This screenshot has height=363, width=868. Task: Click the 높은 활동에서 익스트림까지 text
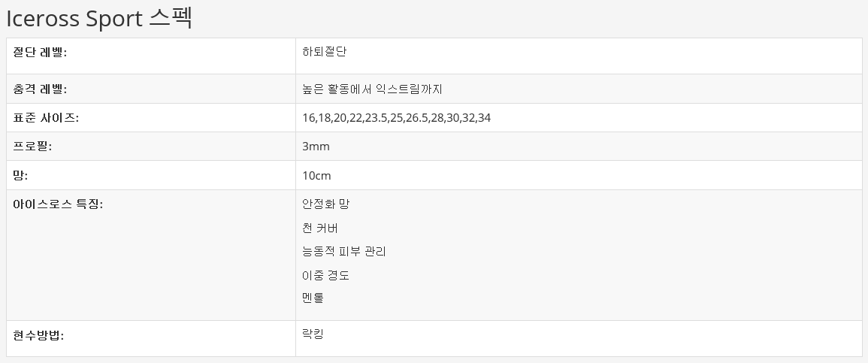(x=372, y=89)
